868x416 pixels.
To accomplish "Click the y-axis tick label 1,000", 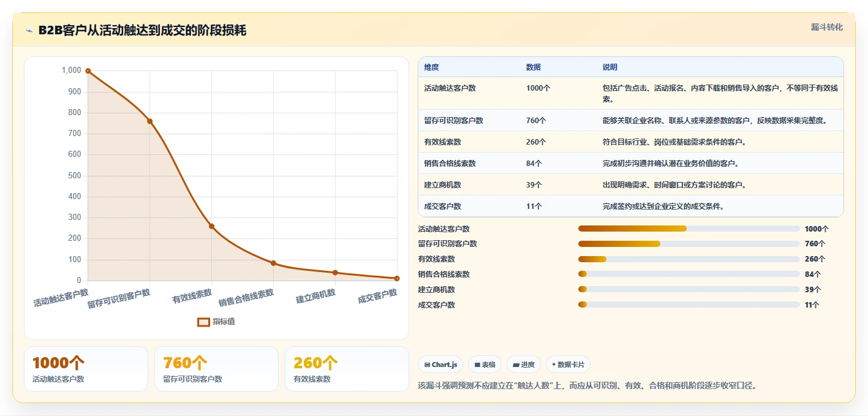I will [x=72, y=70].
